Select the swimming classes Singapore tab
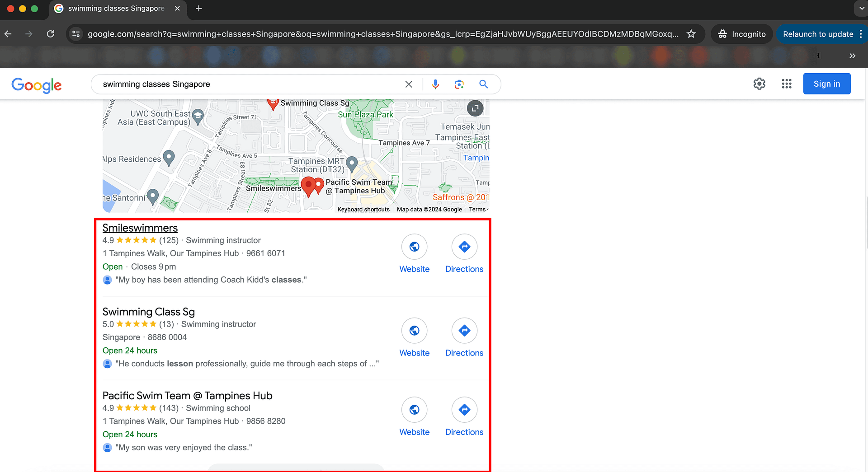Image resolution: width=868 pixels, height=472 pixels. pos(116,9)
